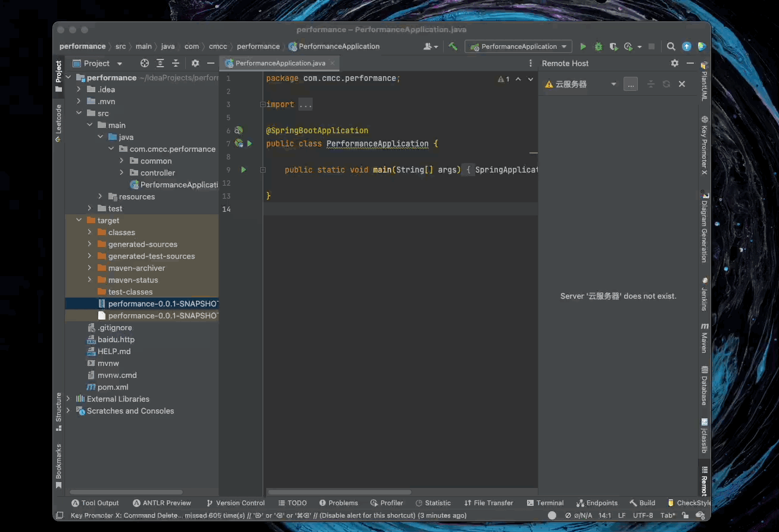The image size is (779, 532).
Task: Build the project with the hammer icon
Action: pyautogui.click(x=453, y=46)
